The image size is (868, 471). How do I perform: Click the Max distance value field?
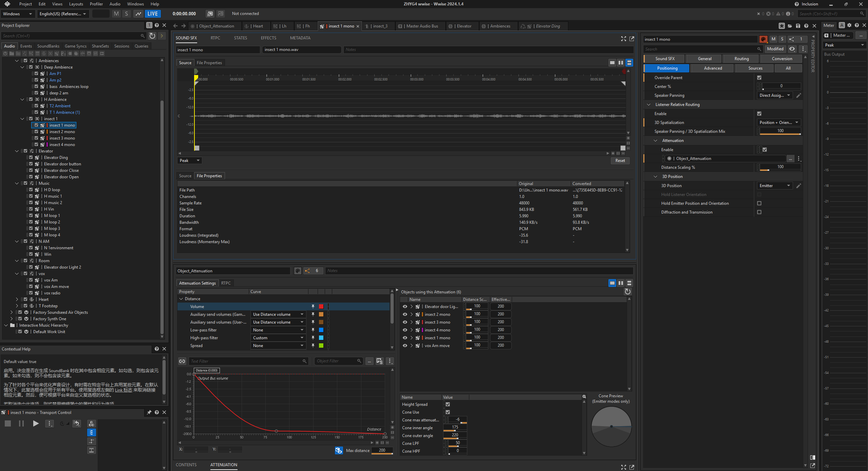[x=382, y=450]
